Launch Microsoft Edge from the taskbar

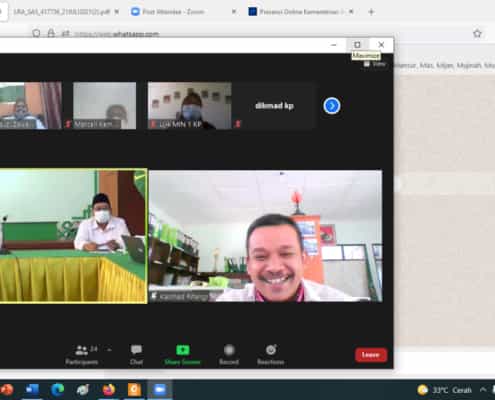tap(58, 389)
